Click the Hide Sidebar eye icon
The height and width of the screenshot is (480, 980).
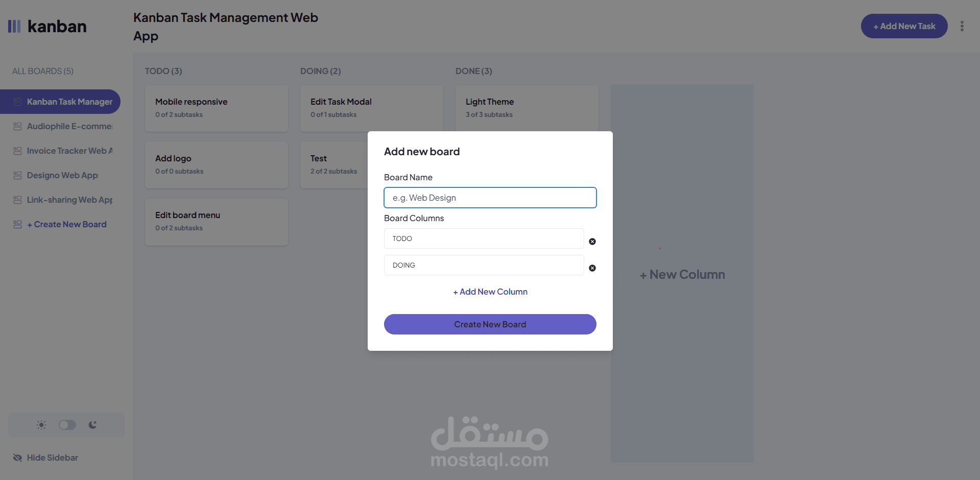coord(17,458)
